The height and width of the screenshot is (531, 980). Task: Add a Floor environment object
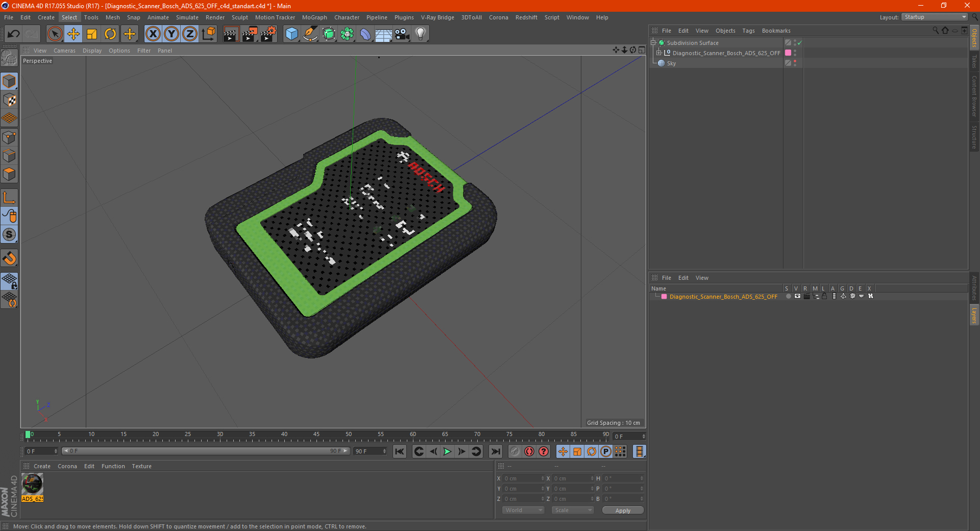click(384, 34)
